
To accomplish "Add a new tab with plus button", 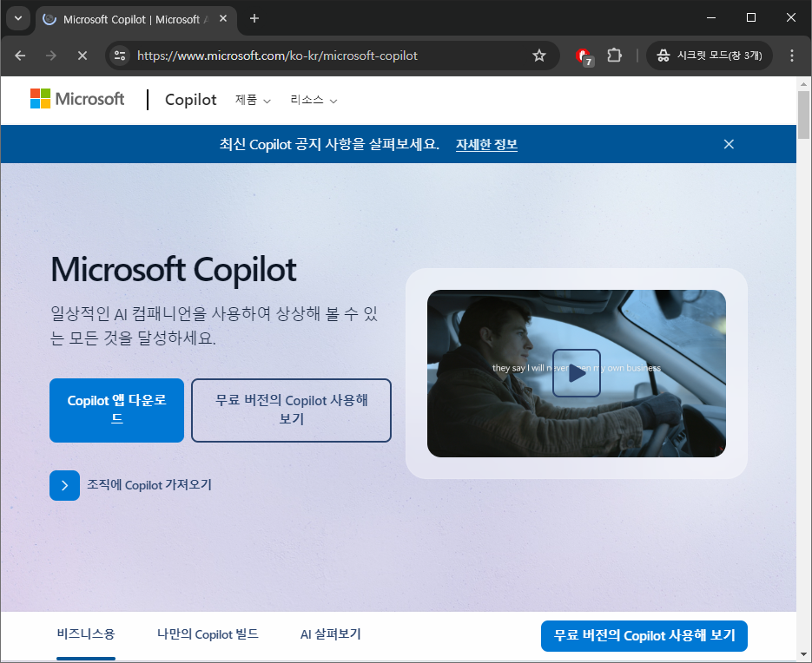I will tap(254, 18).
